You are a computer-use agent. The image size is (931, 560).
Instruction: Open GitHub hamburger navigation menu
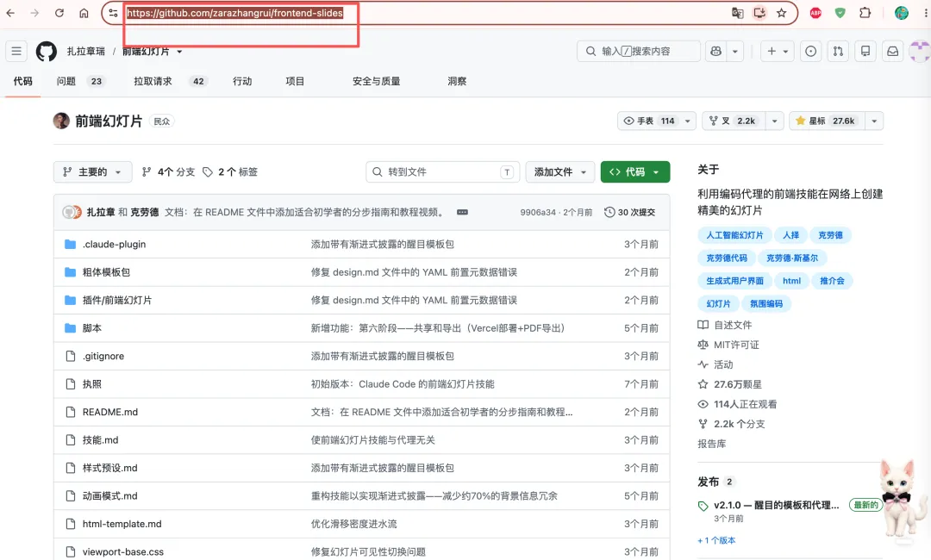click(16, 51)
